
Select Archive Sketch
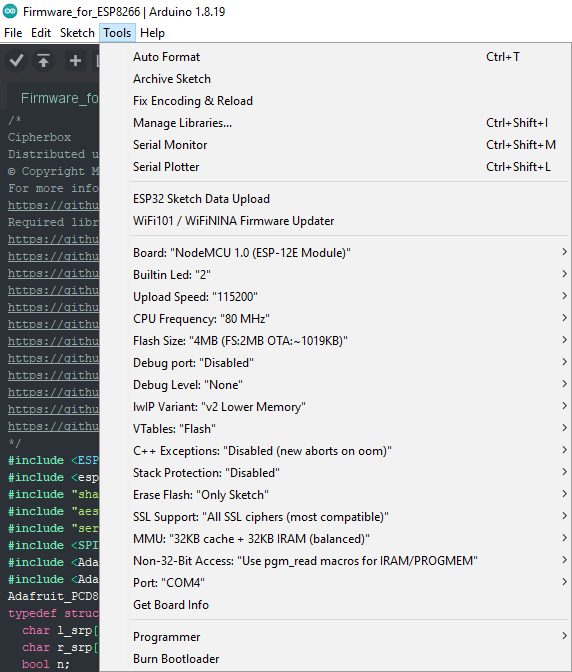[x=335, y=79]
